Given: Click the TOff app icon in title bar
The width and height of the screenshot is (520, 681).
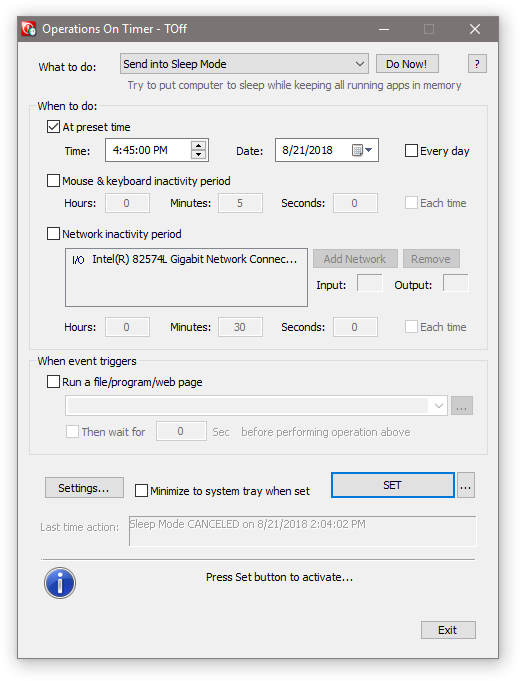Looking at the screenshot, I should coord(28,29).
